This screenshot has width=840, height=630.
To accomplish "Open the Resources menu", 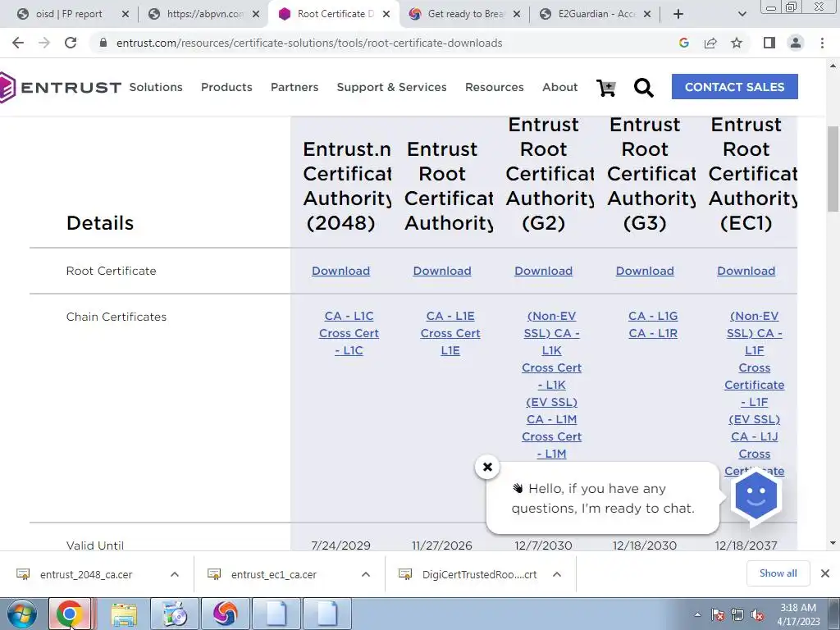I will 495,87.
